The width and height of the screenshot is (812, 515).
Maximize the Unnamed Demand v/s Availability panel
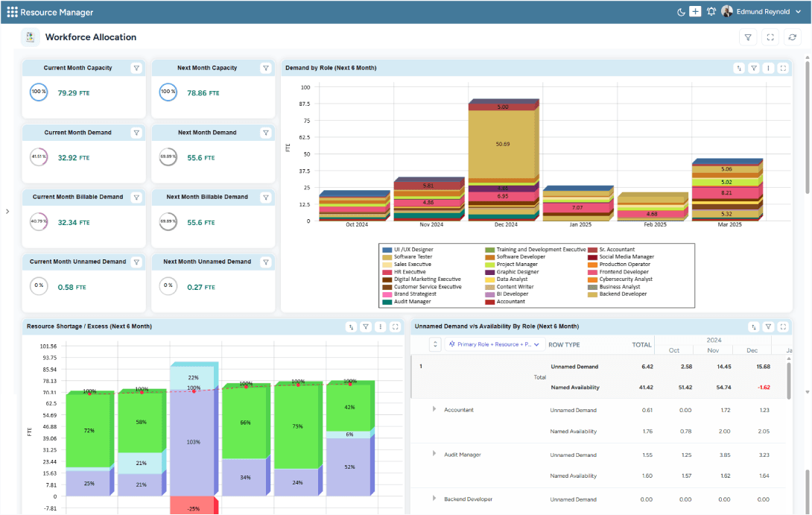pyautogui.click(x=783, y=327)
